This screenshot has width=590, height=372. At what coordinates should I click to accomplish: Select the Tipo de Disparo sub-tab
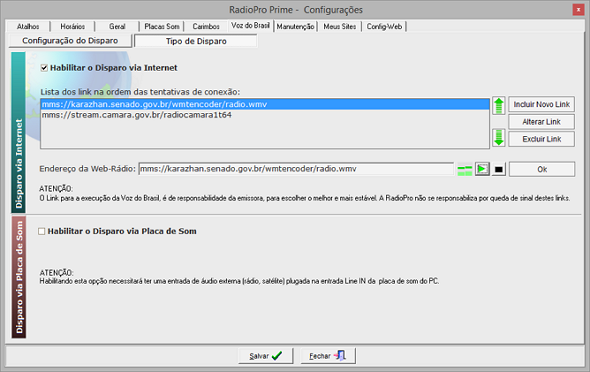coord(196,41)
